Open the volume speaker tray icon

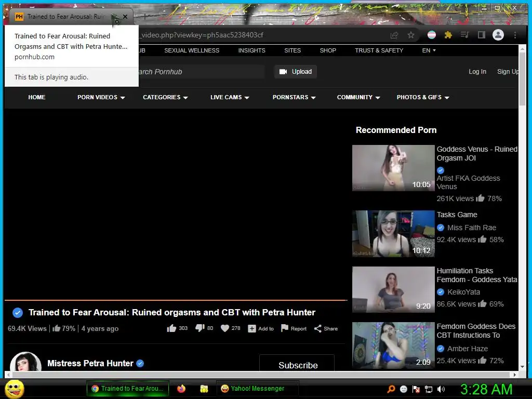click(441, 389)
